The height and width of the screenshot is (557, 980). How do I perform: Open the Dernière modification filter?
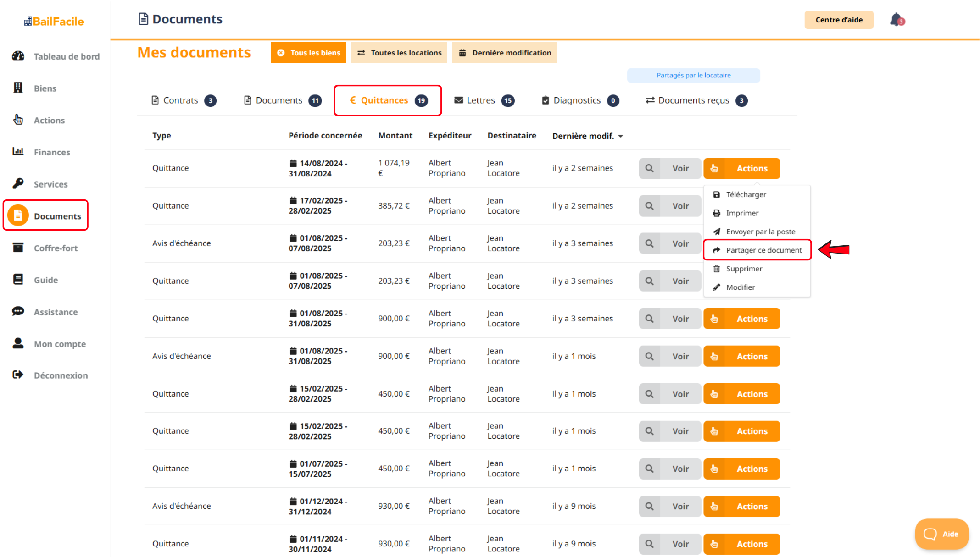pos(505,53)
